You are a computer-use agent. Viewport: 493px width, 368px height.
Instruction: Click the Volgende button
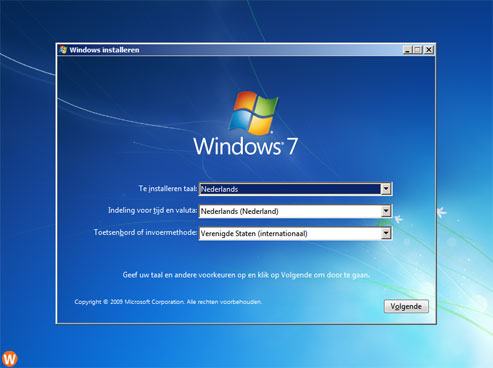pos(406,306)
